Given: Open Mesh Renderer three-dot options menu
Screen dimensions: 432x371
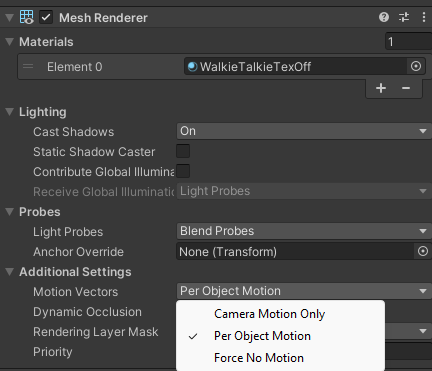Looking at the screenshot, I should (424, 17).
